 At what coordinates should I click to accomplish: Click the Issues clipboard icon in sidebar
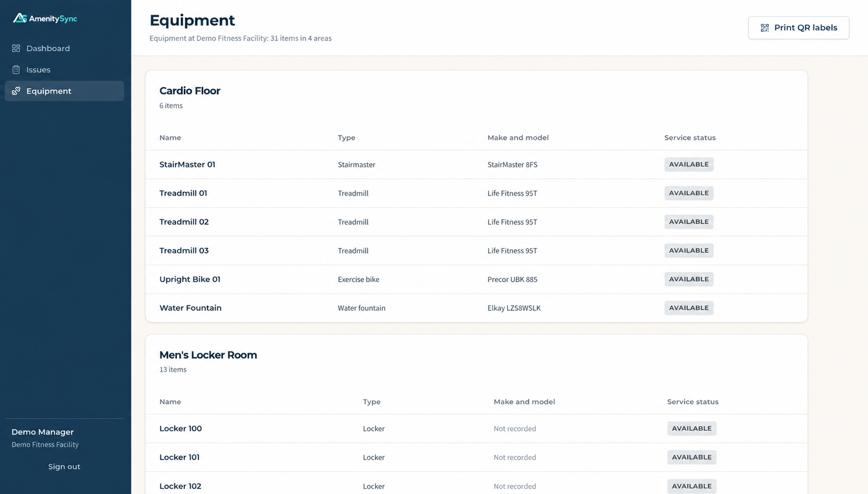(16, 69)
